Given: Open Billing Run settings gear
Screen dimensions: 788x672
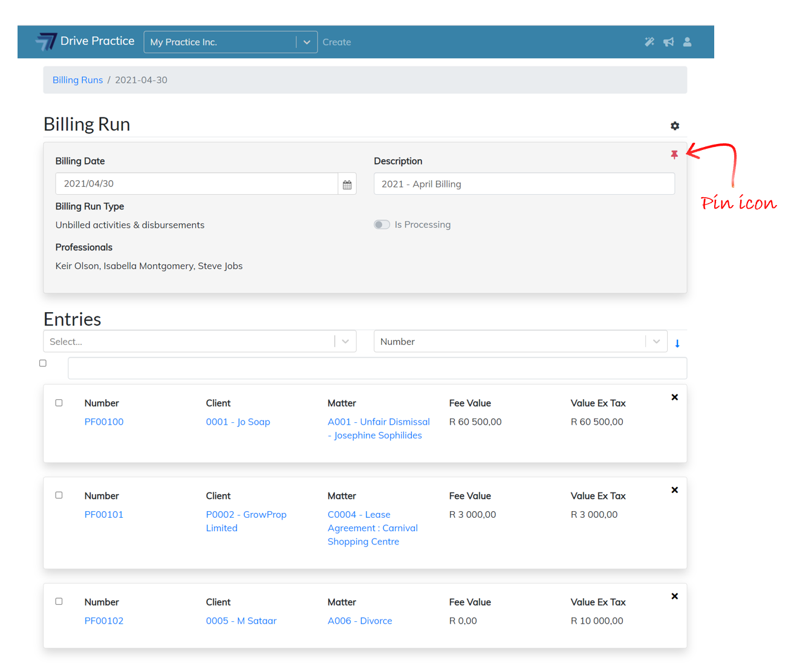Looking at the screenshot, I should coord(675,126).
